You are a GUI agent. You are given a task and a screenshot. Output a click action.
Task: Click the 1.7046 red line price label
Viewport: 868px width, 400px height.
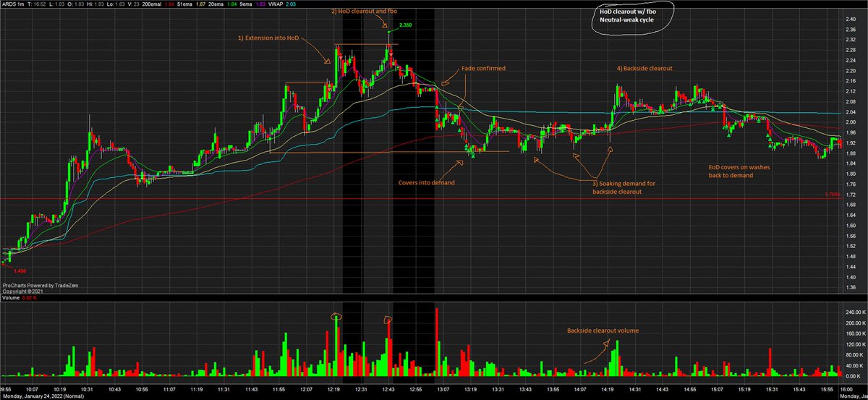(x=832, y=194)
